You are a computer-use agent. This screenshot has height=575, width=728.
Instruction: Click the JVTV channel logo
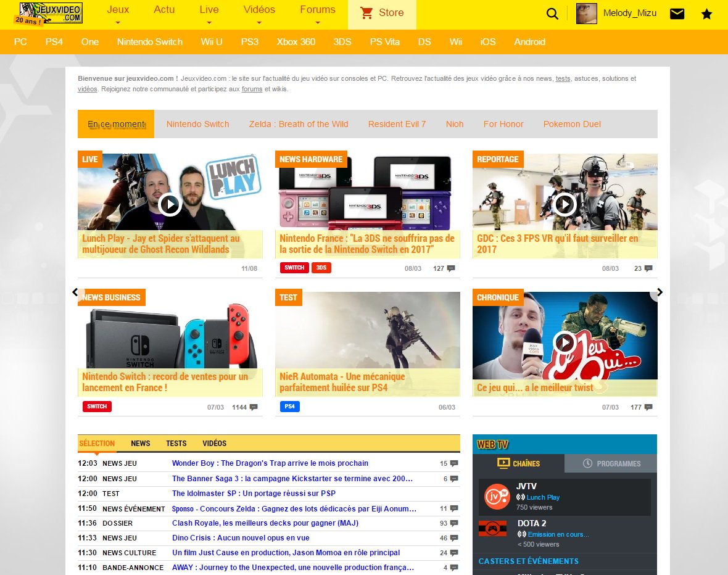[497, 497]
